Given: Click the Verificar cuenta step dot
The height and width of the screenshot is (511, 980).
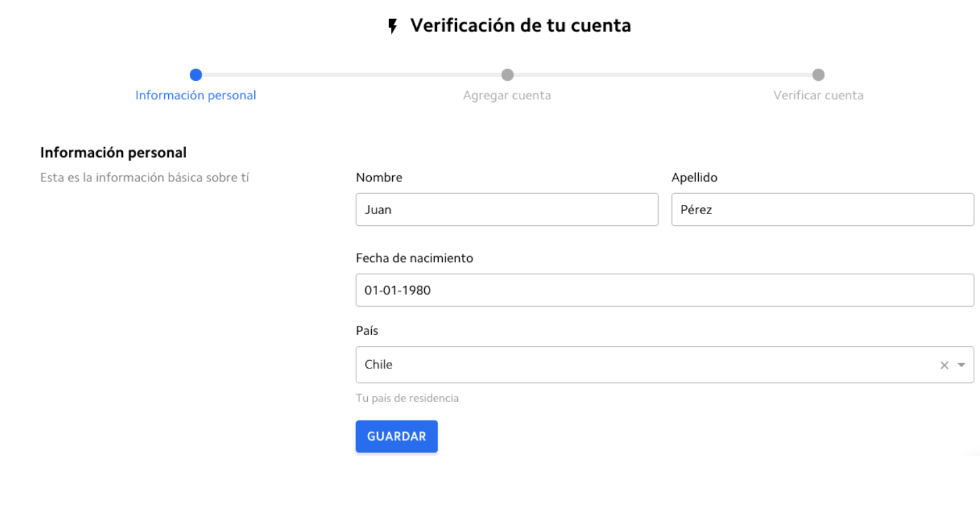Looking at the screenshot, I should [818, 75].
